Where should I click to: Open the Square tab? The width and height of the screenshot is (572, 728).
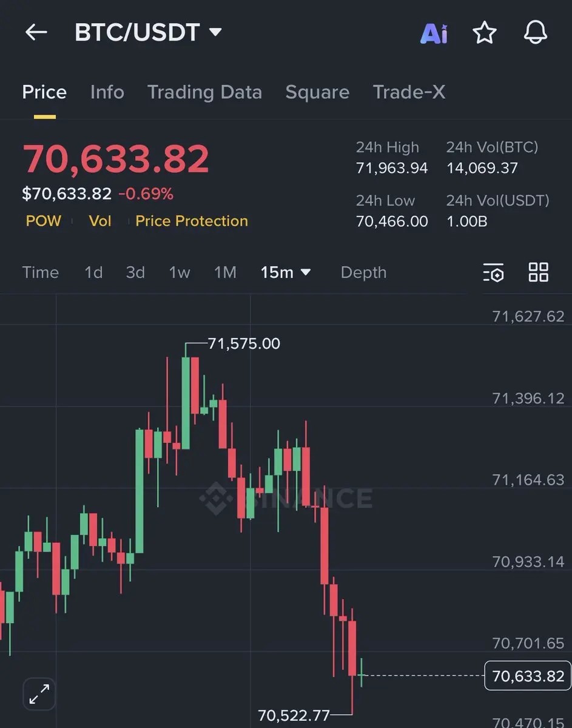(x=317, y=92)
